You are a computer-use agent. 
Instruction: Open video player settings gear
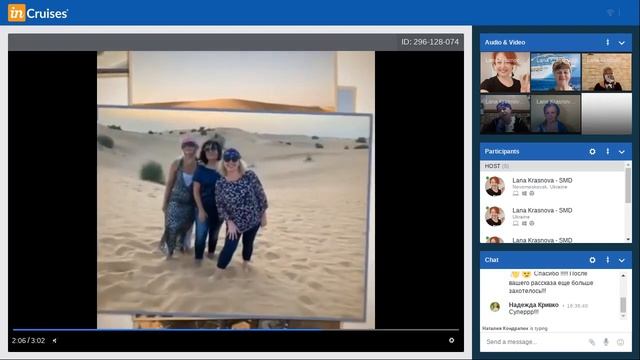451,340
